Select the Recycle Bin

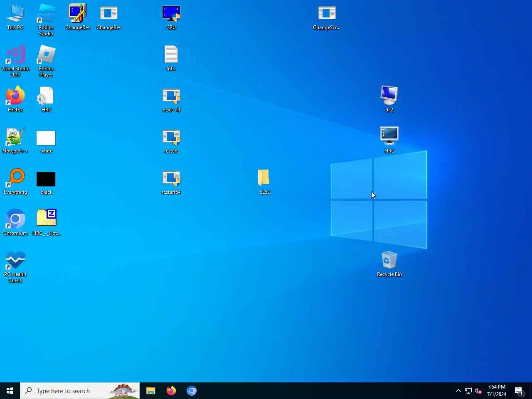[389, 264]
